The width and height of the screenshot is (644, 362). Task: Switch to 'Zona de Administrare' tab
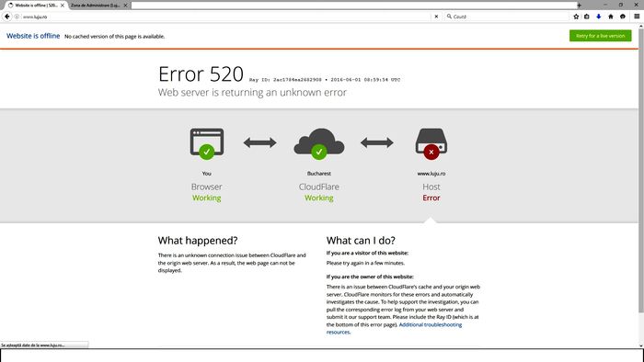coord(98,6)
